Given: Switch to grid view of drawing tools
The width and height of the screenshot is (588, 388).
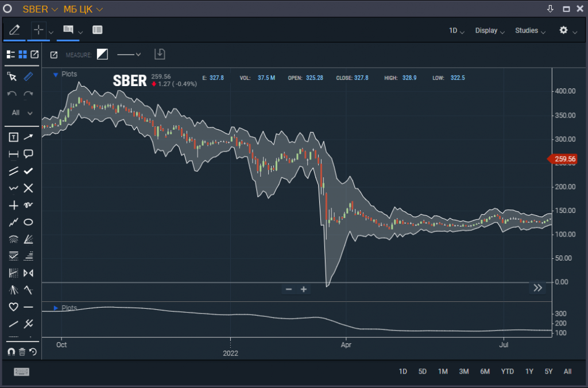Looking at the screenshot, I should pyautogui.click(x=23, y=55).
